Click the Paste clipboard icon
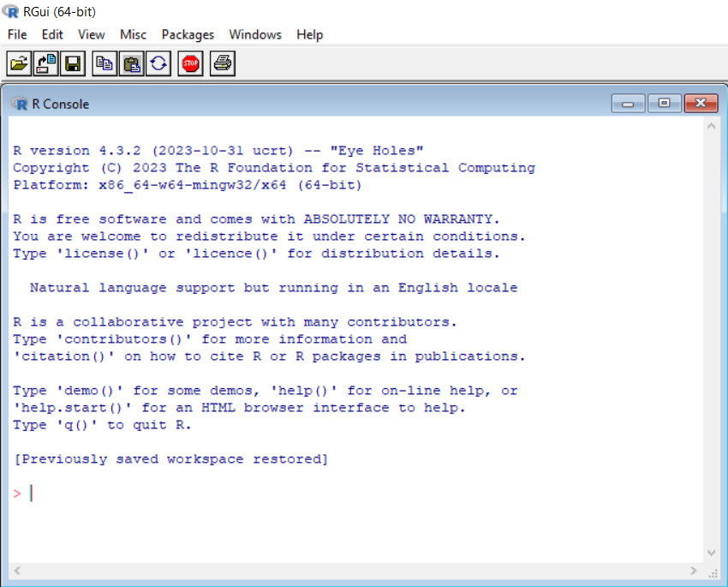The image size is (728, 587). [x=131, y=63]
